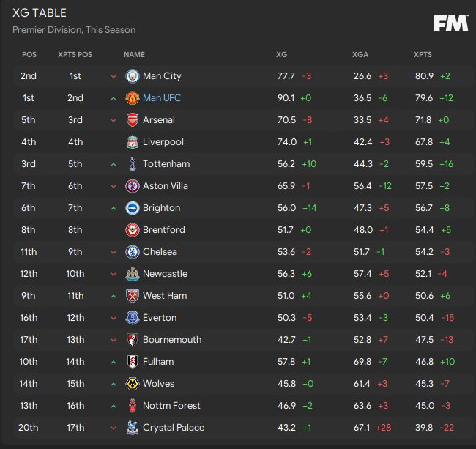Select the Liverpool club badge

click(x=133, y=142)
